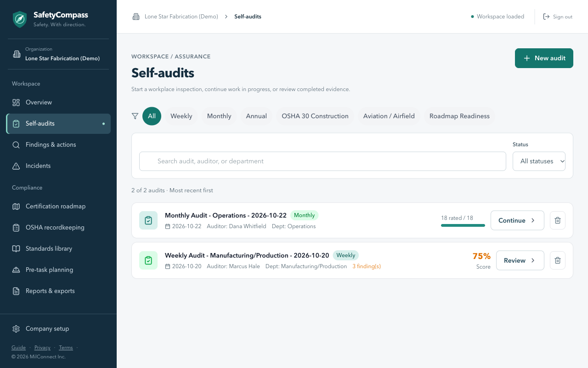
Task: Filter by OSHA 30 Construction
Action: coord(315,116)
